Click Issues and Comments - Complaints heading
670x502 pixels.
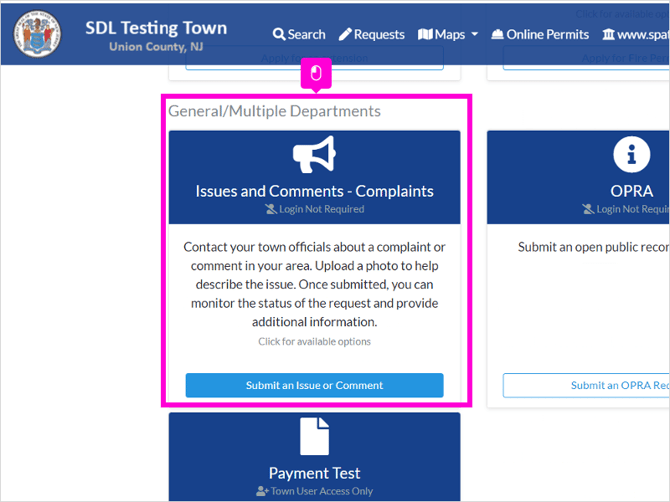click(314, 191)
